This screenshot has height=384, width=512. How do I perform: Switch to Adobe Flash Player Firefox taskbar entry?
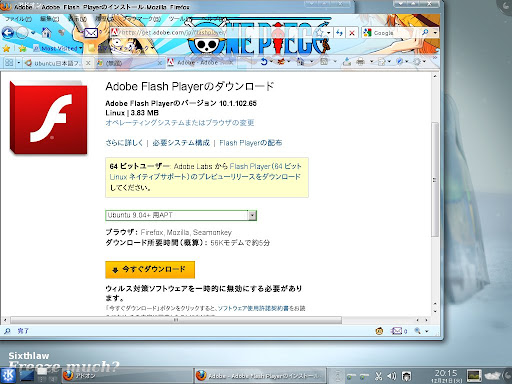click(x=259, y=376)
